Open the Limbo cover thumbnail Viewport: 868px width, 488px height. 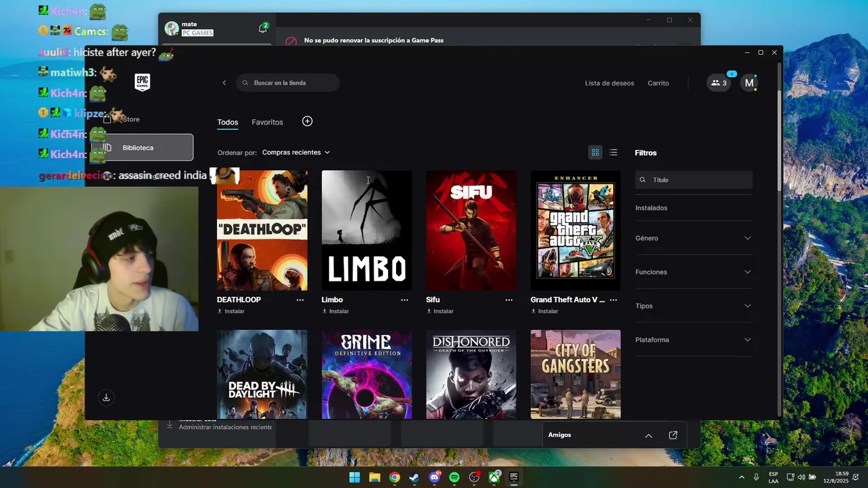(x=366, y=230)
